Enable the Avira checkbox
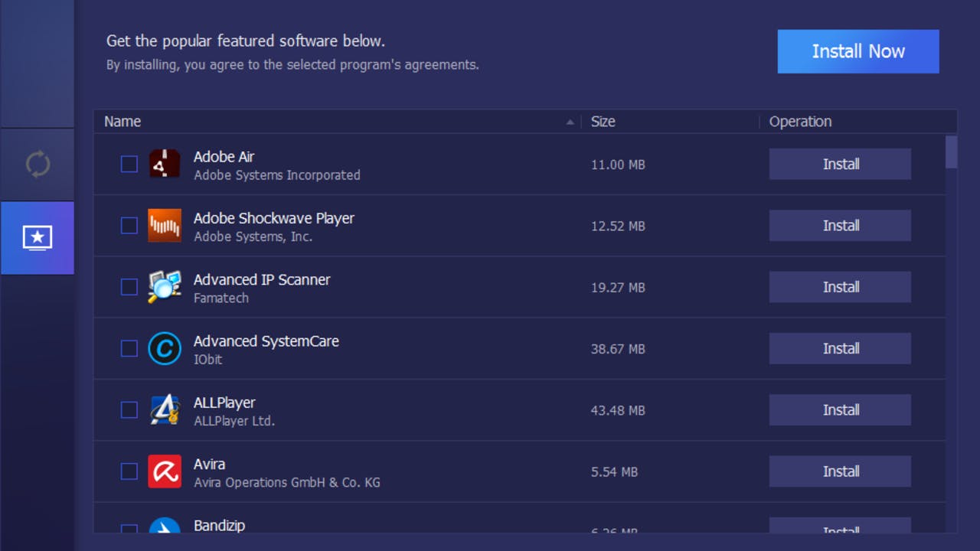 129,471
